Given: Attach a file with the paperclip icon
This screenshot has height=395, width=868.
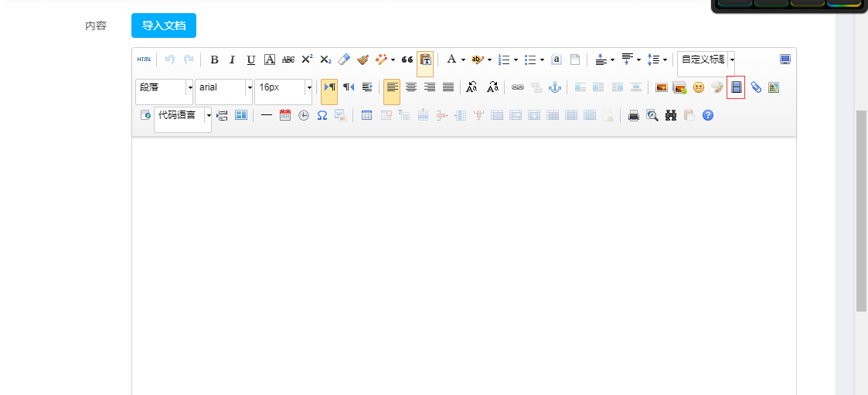Looking at the screenshot, I should click(x=756, y=87).
